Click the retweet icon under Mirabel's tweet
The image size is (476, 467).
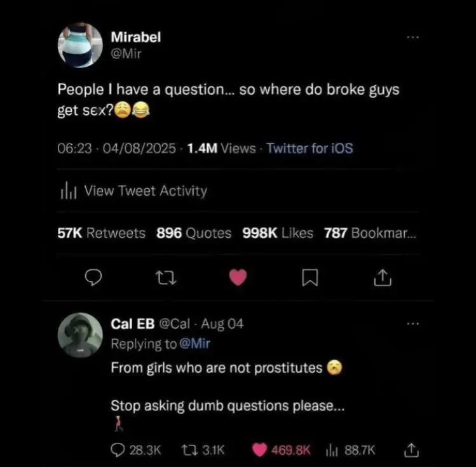165,277
